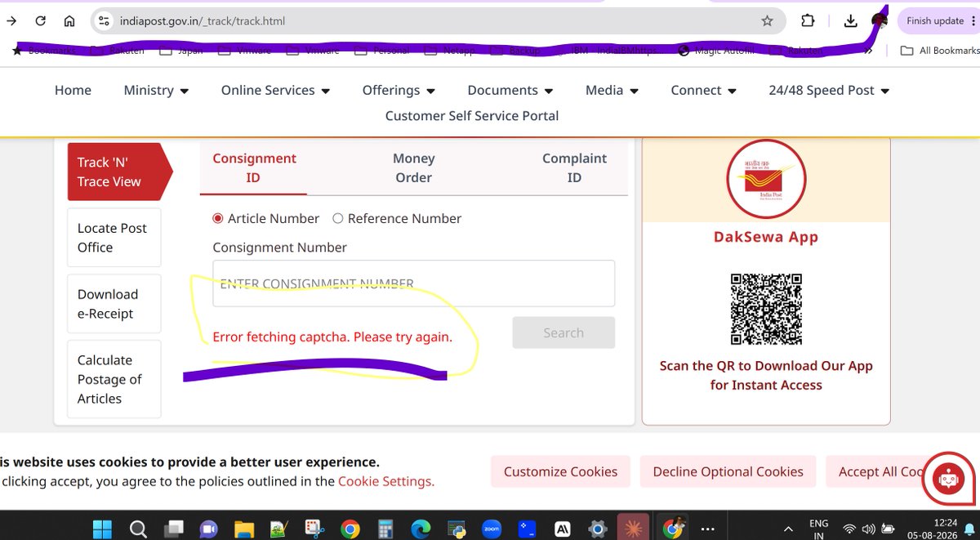
Task: Open browser Downloads icon
Action: (x=850, y=21)
